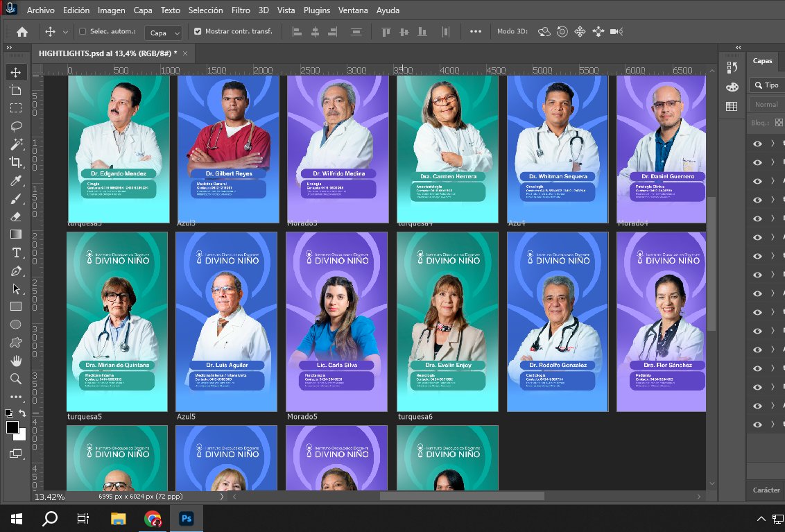Open the Swatches grid panel icon
Screen dimensions: 785x532
(x=732, y=106)
